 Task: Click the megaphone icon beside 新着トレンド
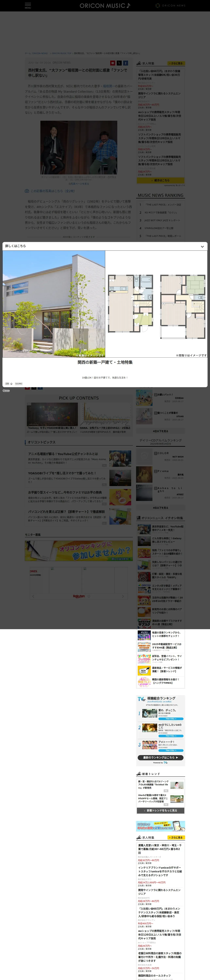click(x=139, y=774)
